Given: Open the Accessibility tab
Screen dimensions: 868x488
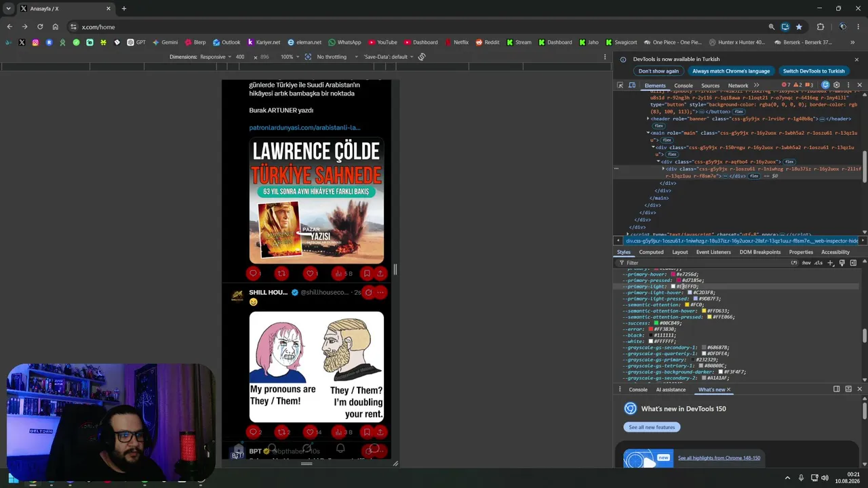Looking at the screenshot, I should click(x=835, y=252).
